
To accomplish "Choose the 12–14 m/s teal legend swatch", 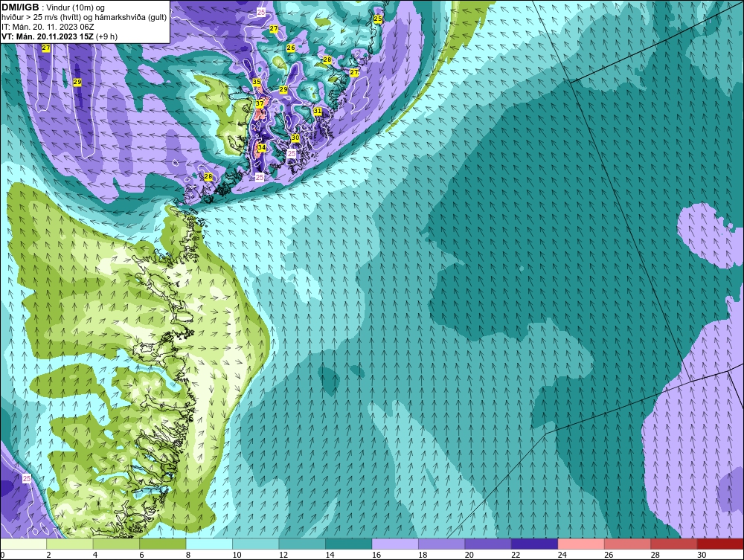I will (x=302, y=544).
